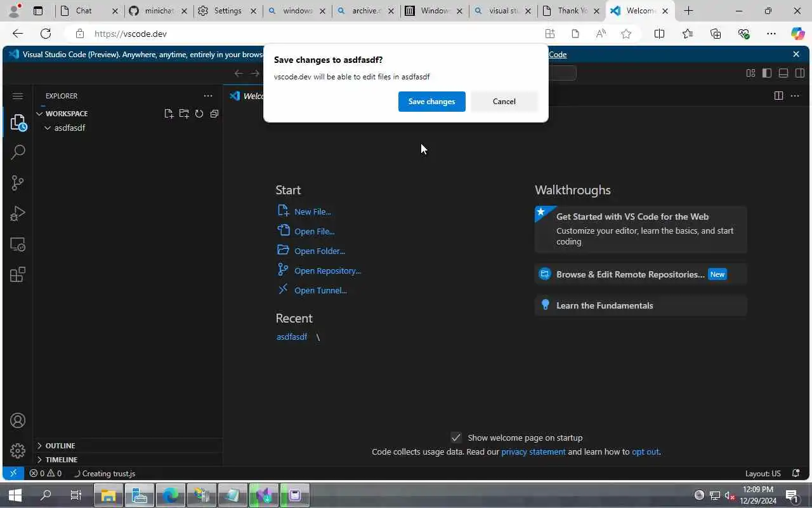Open File Explorer from the taskbar
The width and height of the screenshot is (812, 508).
(108, 495)
